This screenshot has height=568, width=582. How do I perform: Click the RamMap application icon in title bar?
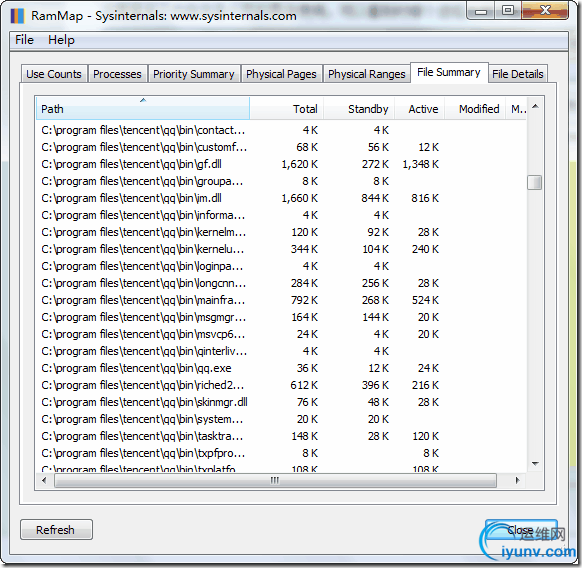[17, 16]
